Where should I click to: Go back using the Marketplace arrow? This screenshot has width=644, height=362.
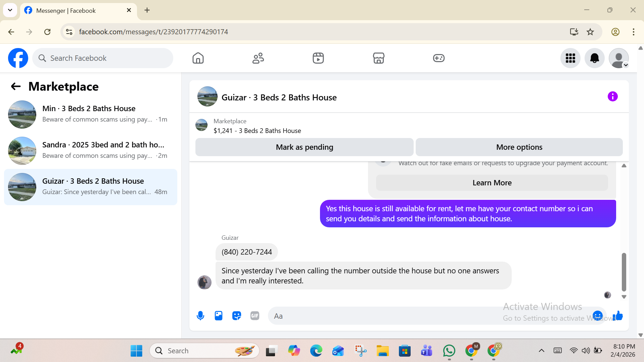[x=16, y=87]
